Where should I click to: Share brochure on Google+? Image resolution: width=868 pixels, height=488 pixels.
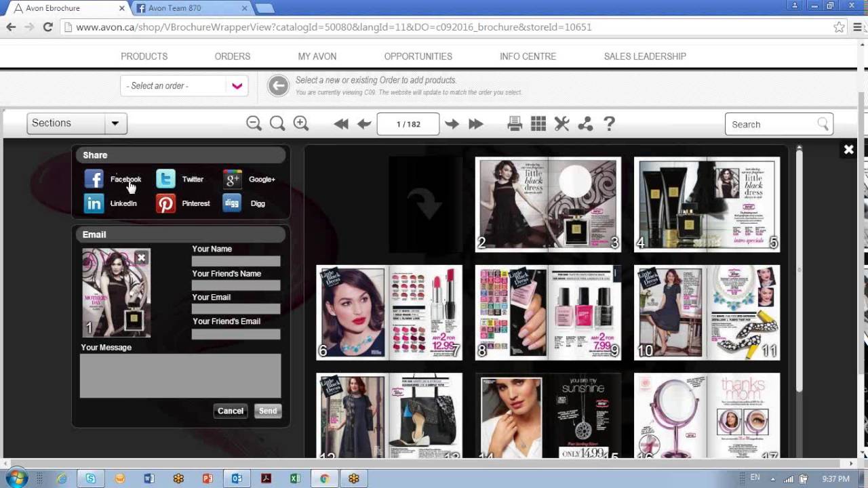click(249, 179)
